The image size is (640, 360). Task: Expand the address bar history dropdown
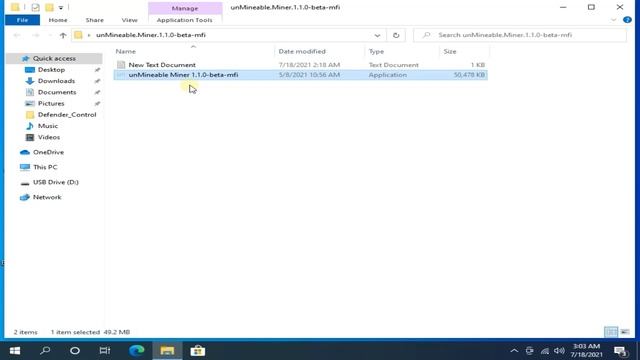click(x=377, y=36)
